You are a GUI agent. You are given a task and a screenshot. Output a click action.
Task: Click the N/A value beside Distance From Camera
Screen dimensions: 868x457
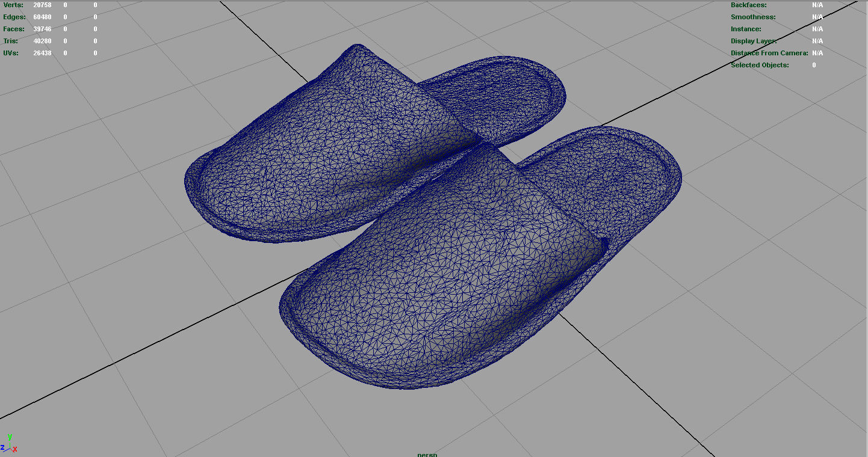(x=817, y=53)
